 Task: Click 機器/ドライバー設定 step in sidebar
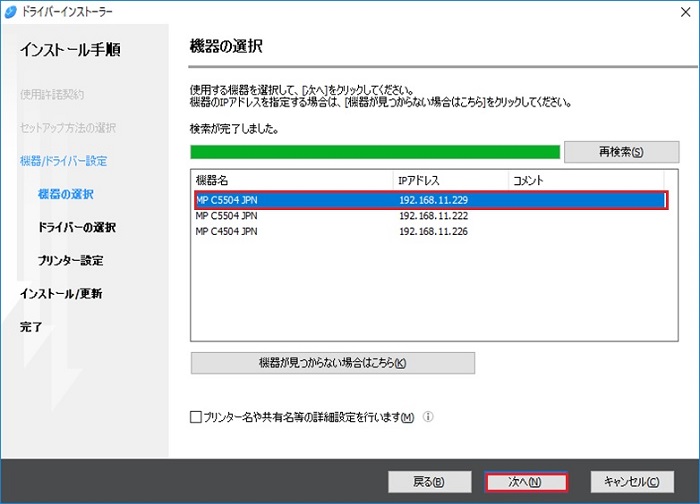[x=63, y=161]
